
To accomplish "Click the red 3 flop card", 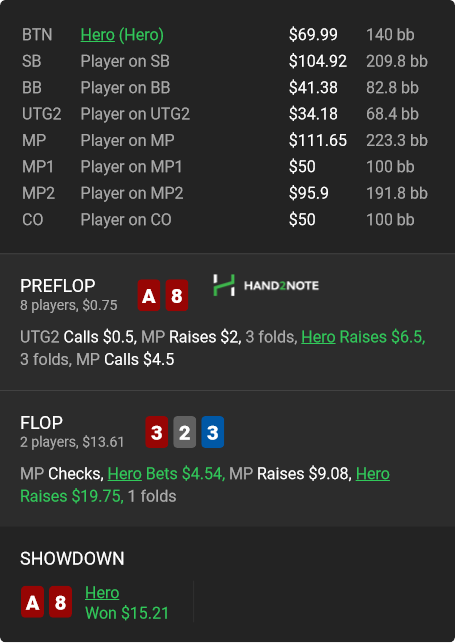I will [x=157, y=432].
